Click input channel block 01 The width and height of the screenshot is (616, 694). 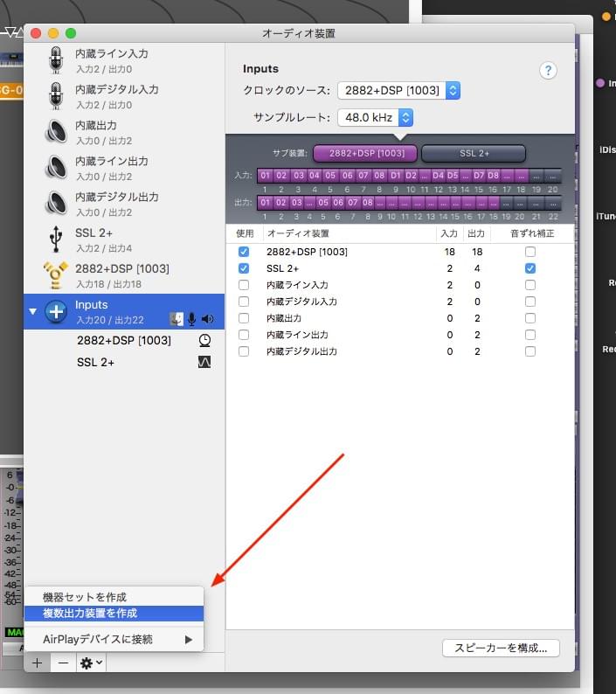(x=265, y=176)
